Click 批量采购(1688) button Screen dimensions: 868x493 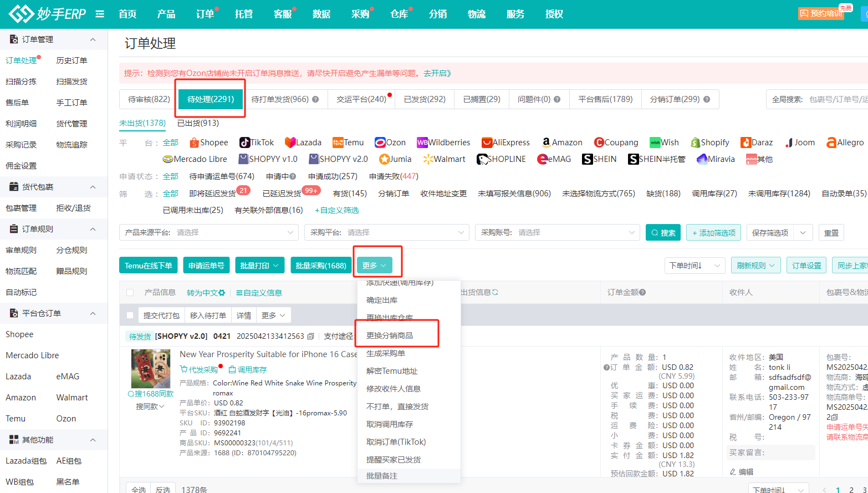tap(321, 266)
